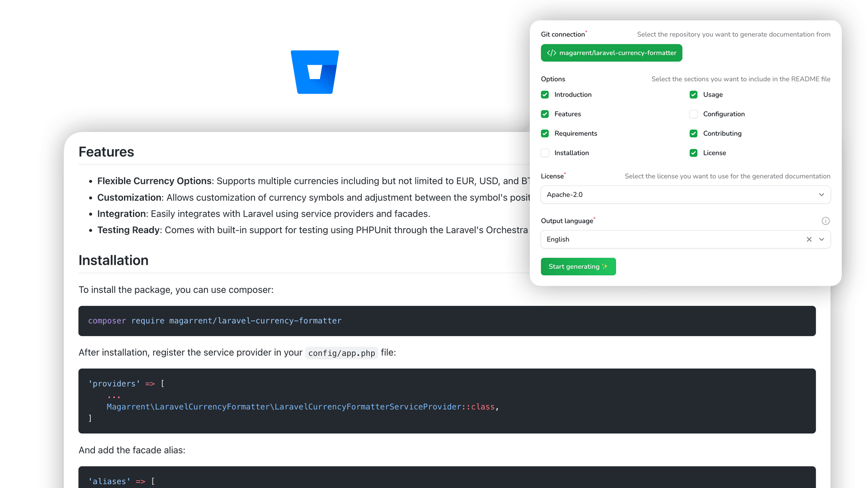This screenshot has height=488, width=868.
Task: Click the info icon beside Output language
Action: pos(826,221)
